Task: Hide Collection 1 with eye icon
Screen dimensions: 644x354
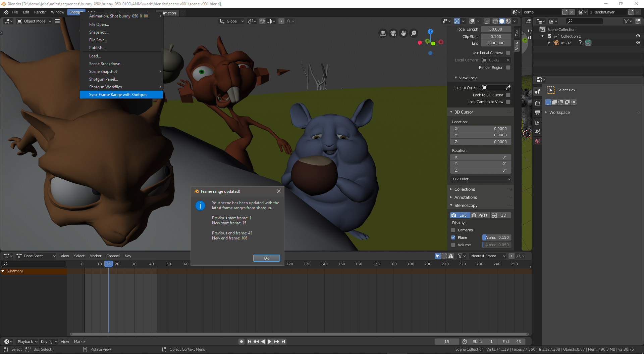Action: coord(638,36)
